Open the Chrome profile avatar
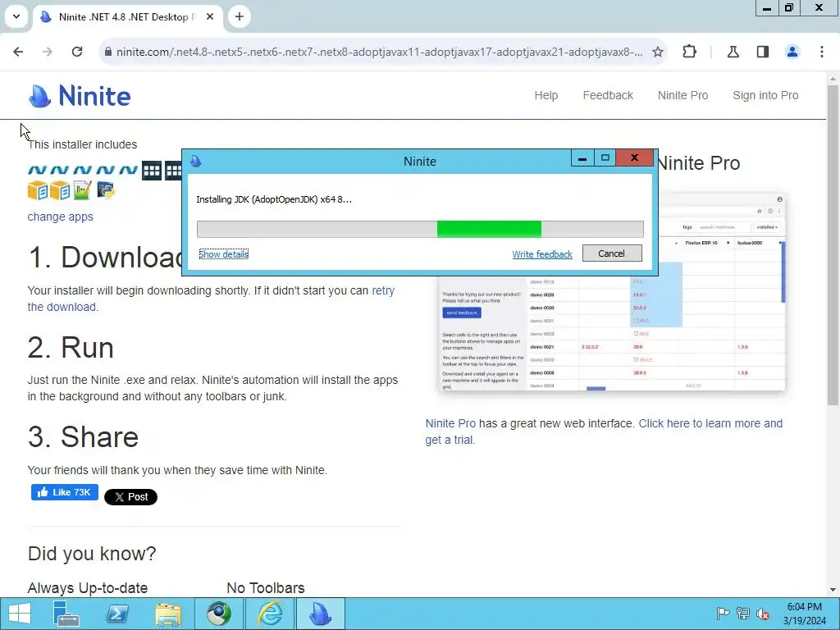 point(792,52)
